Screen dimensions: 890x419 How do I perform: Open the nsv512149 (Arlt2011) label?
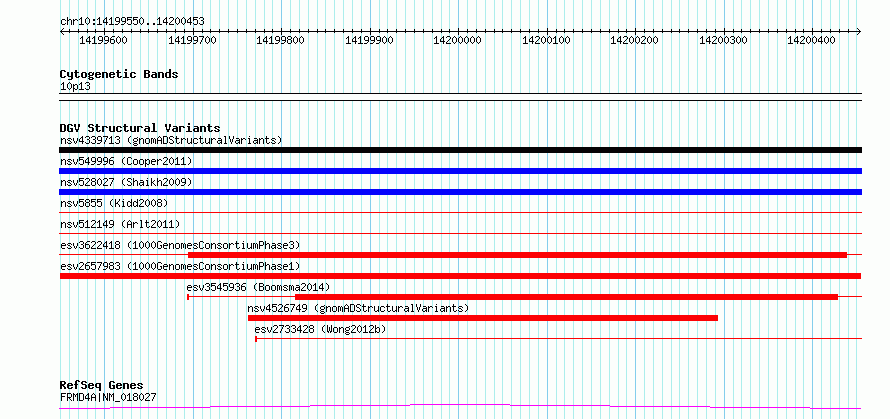point(120,224)
